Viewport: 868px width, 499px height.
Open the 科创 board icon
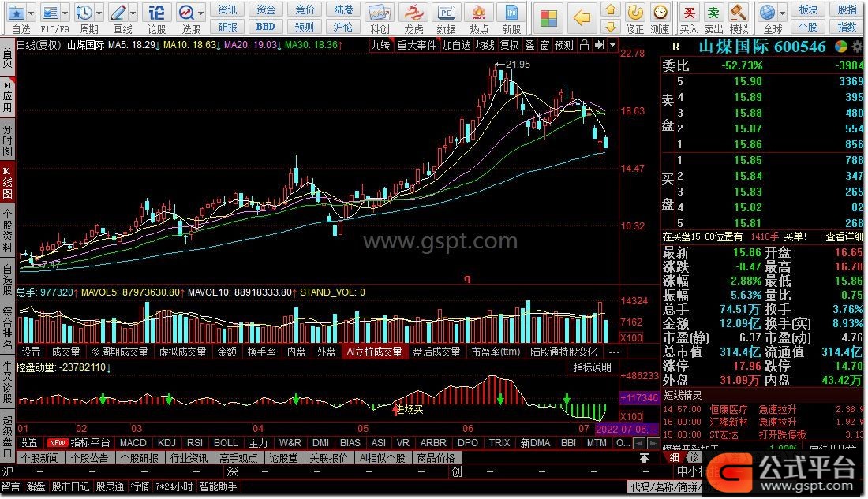coord(380,12)
